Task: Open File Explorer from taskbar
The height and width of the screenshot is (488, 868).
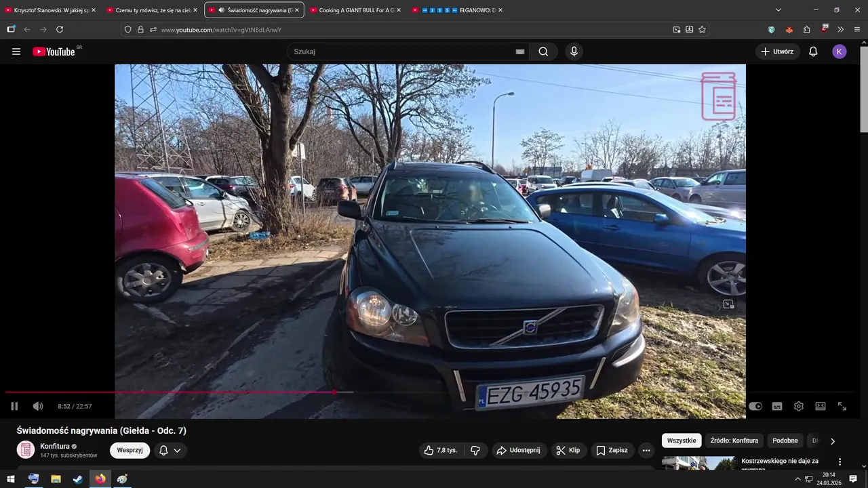Action: [x=56, y=479]
